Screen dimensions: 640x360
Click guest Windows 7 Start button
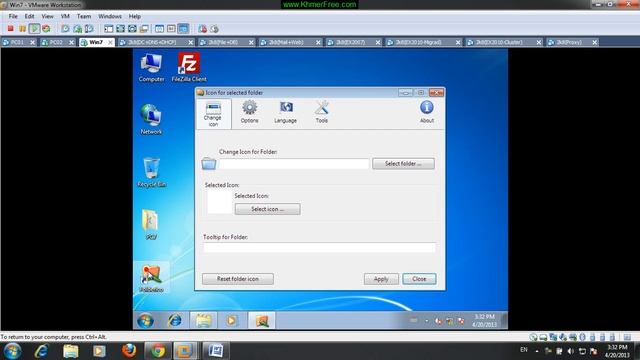[145, 320]
